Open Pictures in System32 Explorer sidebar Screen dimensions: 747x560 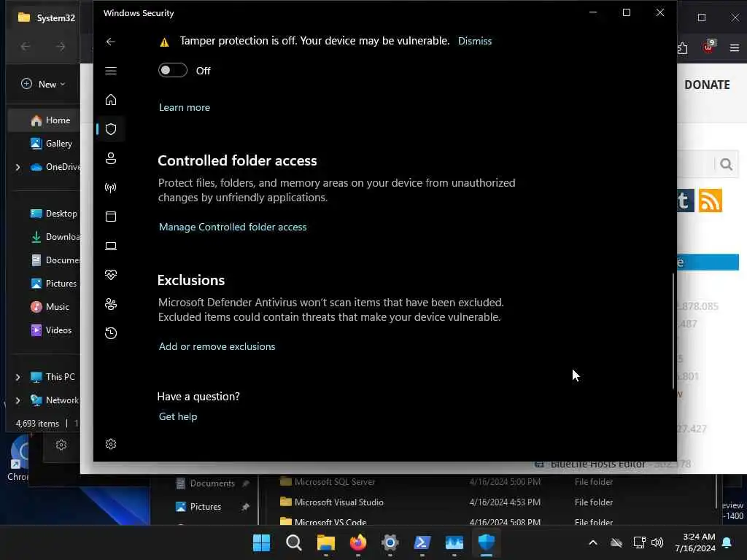pos(53,284)
